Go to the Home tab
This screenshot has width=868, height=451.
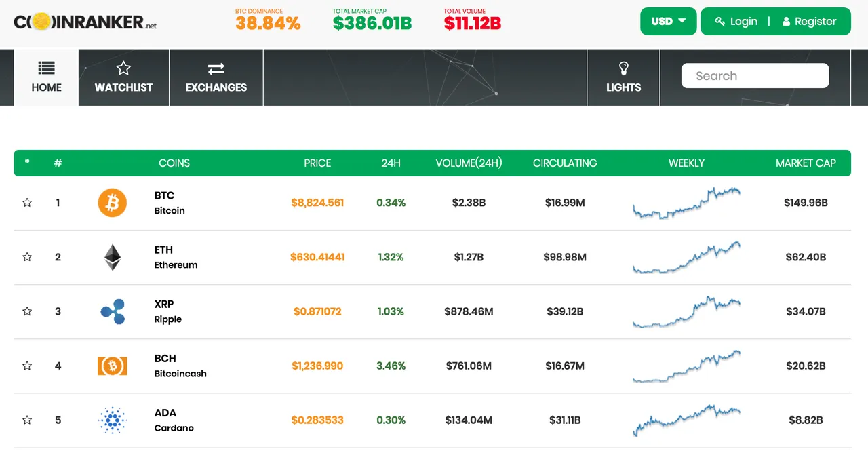pyautogui.click(x=46, y=77)
